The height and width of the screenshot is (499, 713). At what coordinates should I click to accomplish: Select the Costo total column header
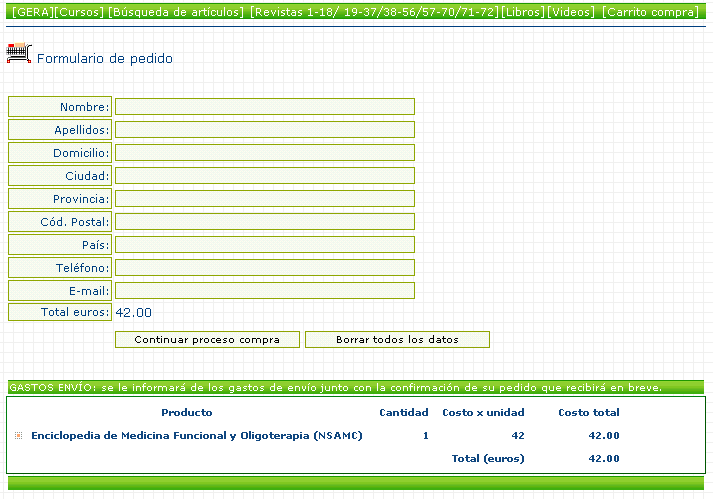589,413
